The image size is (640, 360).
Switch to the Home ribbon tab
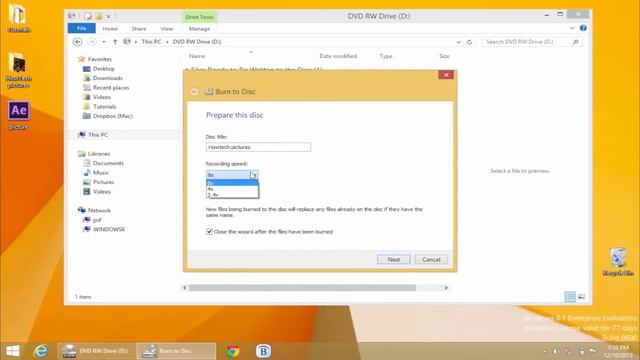pos(110,29)
